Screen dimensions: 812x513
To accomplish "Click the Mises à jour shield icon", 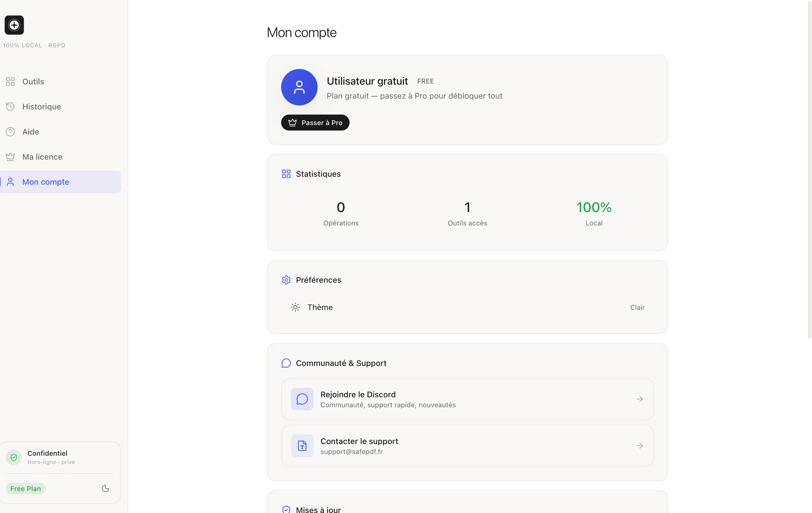I will point(286,509).
